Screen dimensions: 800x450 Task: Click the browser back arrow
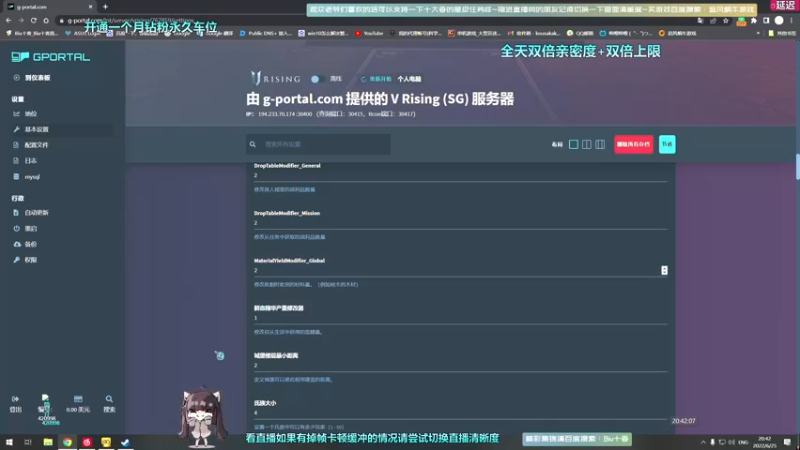pyautogui.click(x=8, y=20)
